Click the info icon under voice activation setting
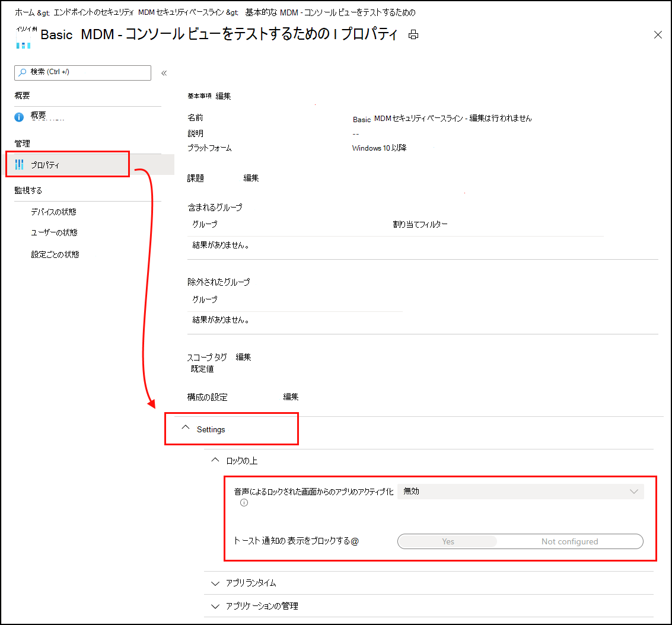672x625 pixels. 244,502
